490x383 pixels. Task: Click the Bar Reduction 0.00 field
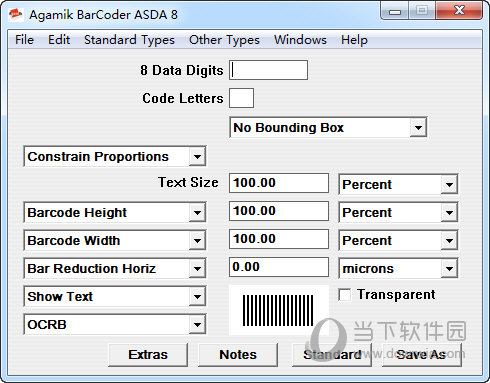tap(279, 267)
